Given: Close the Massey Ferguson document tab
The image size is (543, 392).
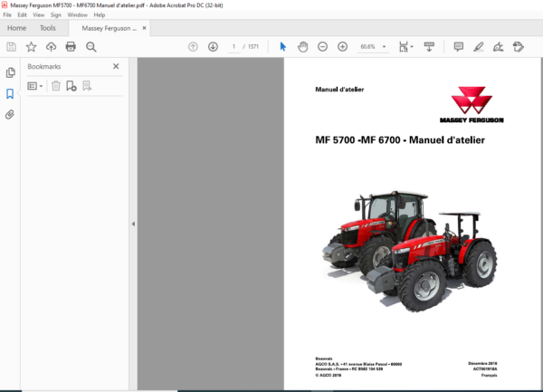Looking at the screenshot, I should [x=145, y=28].
